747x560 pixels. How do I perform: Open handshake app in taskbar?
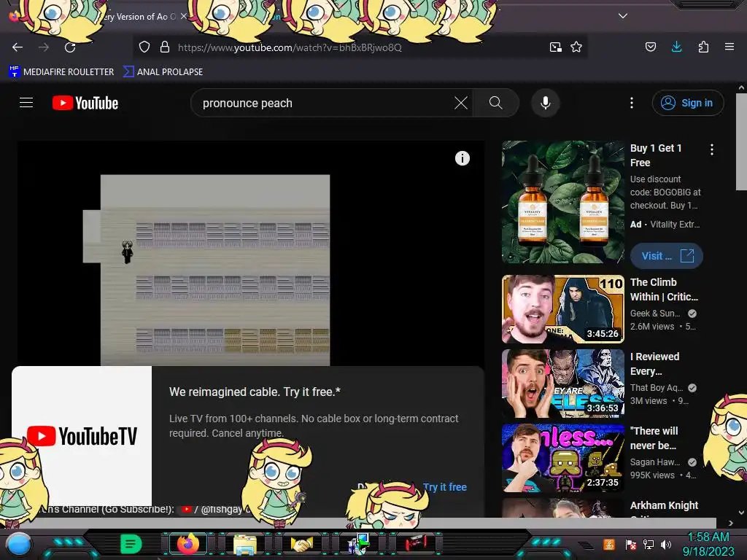click(x=301, y=544)
